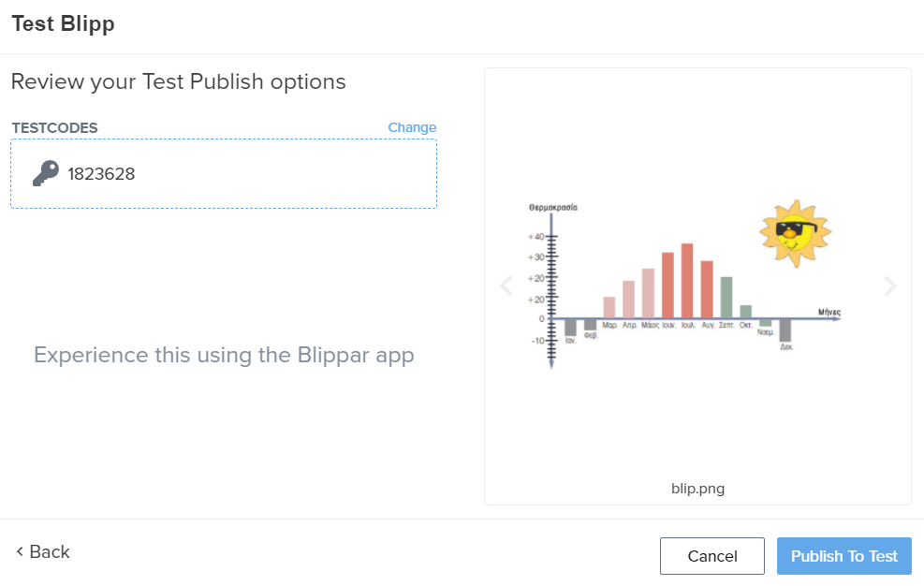This screenshot has height=586, width=924.
Task: Click the blip.png filename label
Action: (697, 488)
